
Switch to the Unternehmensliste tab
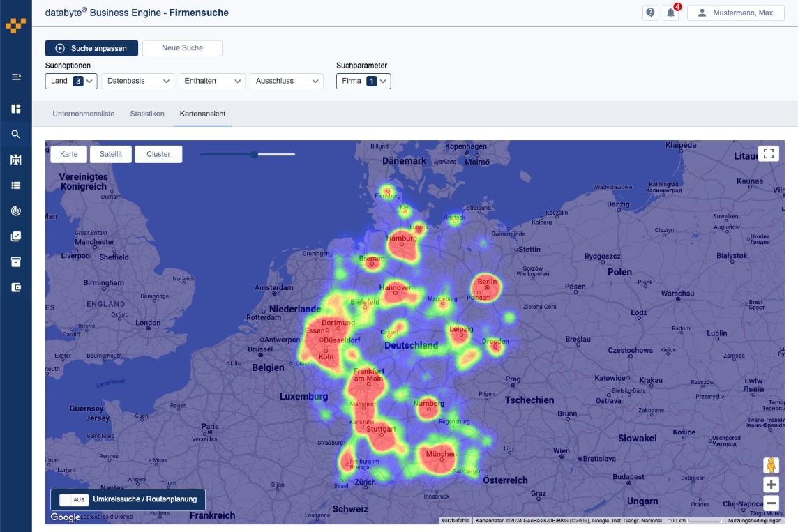84,114
